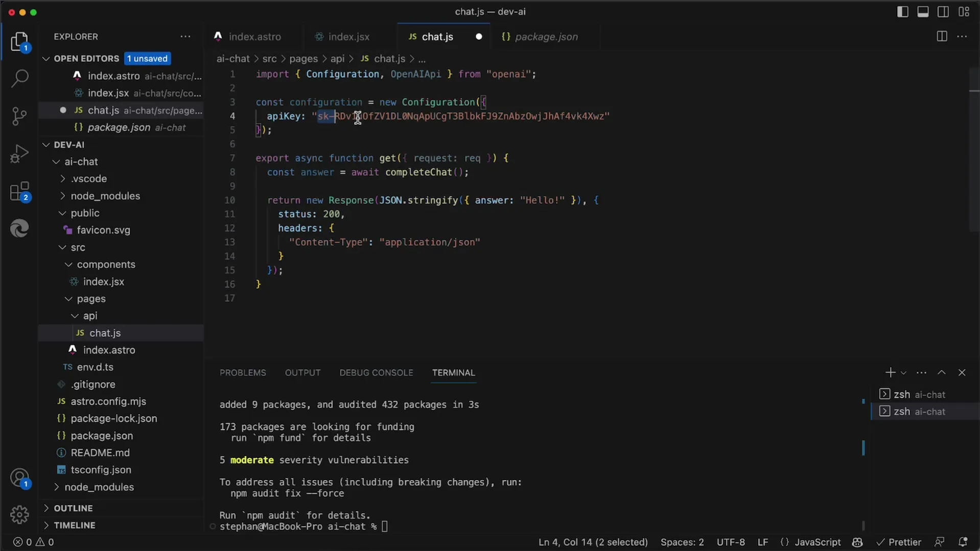This screenshot has width=980, height=551.
Task: Go to line via Ln 4, Col 14
Action: pos(593,542)
